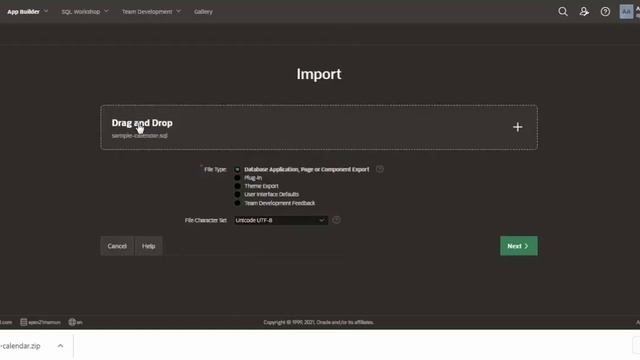Open the Team Development tab
The width and height of the screenshot is (640, 360).
click(147, 12)
